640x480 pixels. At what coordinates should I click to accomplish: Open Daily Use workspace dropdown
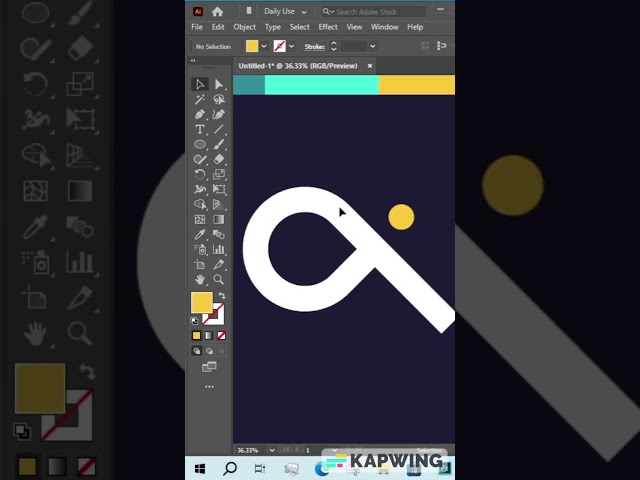pos(284,11)
